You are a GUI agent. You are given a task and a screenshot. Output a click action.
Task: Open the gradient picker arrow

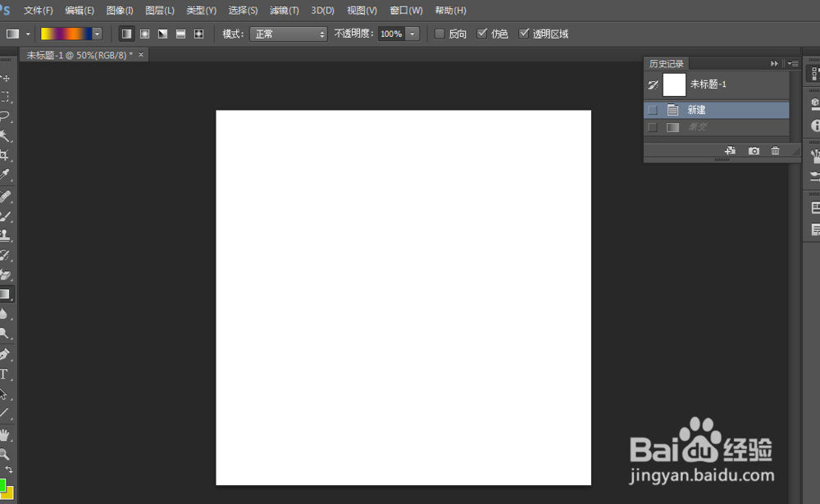(97, 34)
